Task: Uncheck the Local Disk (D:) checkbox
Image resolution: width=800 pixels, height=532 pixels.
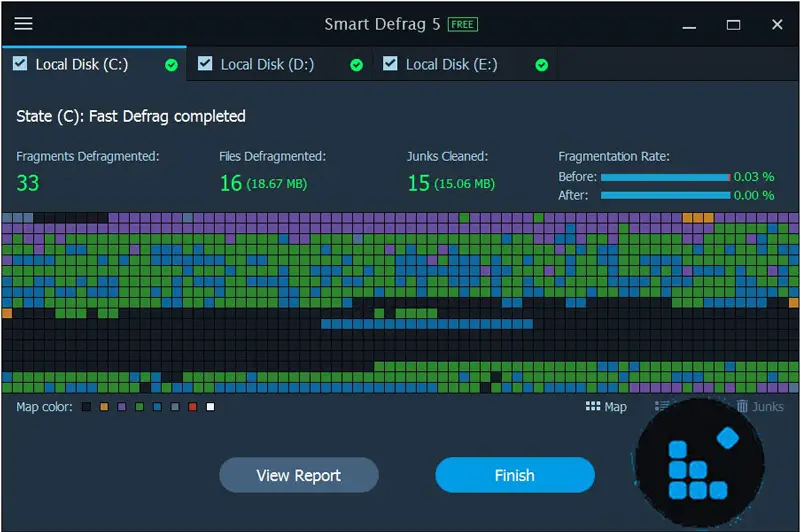Action: [x=205, y=63]
